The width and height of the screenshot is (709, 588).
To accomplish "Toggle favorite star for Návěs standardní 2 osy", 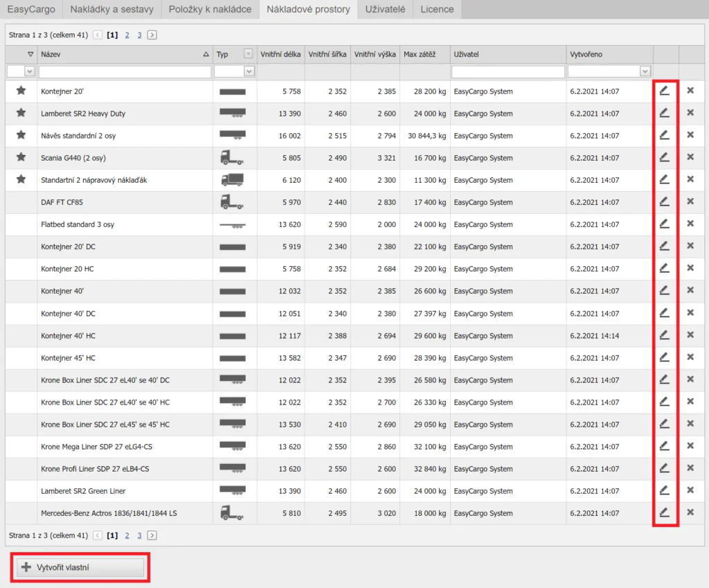I will [x=21, y=135].
